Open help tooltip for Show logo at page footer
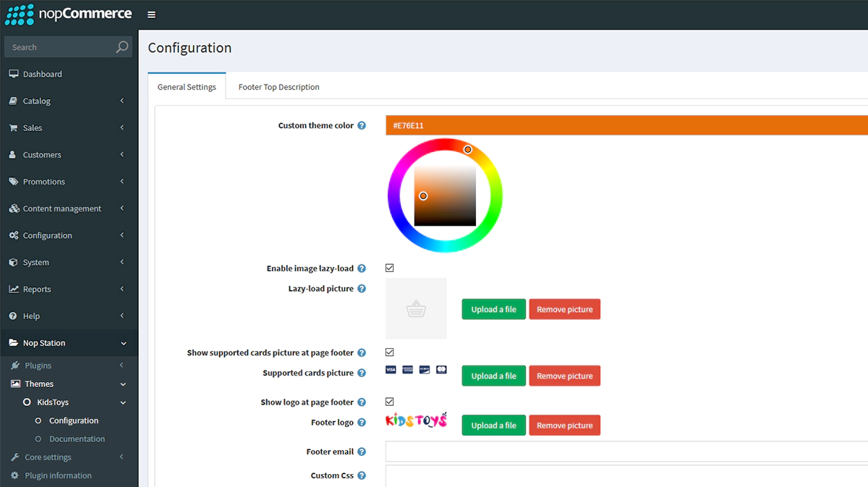 coord(362,402)
